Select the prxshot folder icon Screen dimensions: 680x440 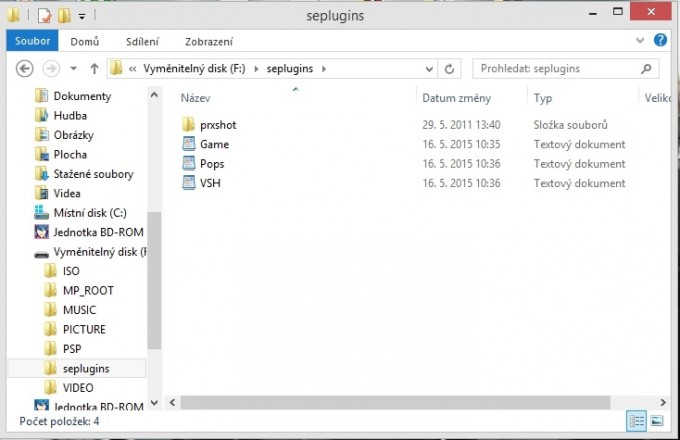coord(189,125)
